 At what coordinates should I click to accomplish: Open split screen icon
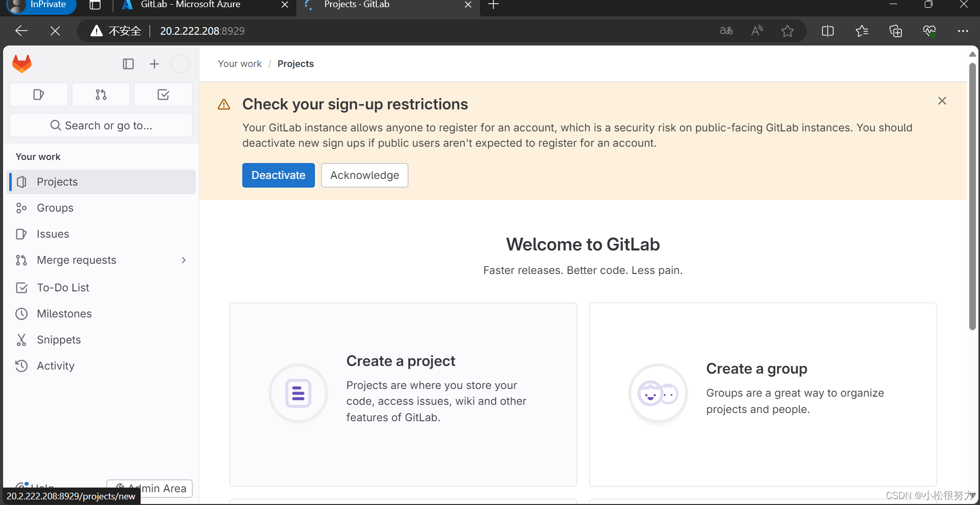[x=828, y=31]
